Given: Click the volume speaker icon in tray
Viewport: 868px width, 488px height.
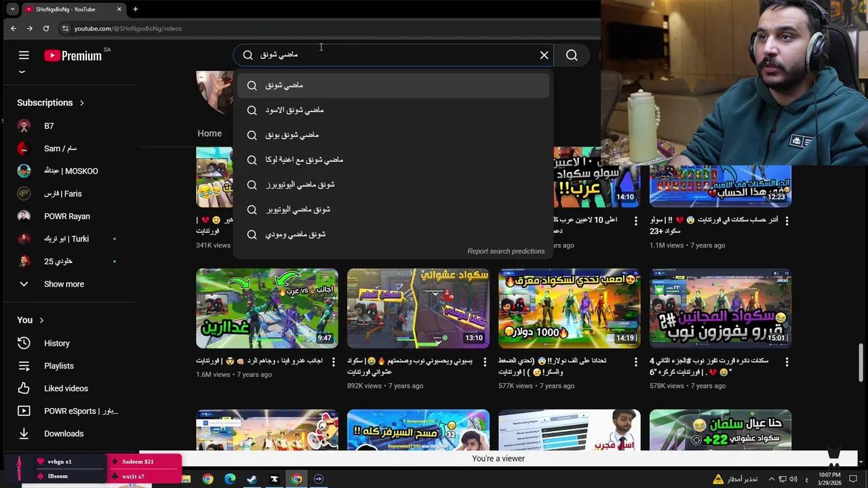Looking at the screenshot, I should (794, 479).
